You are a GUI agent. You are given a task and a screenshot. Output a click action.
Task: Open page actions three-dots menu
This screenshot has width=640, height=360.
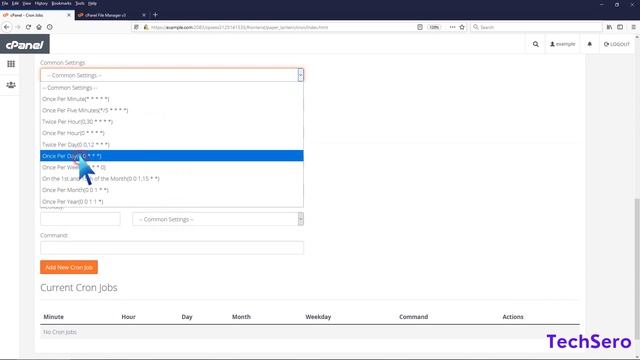(x=452, y=27)
